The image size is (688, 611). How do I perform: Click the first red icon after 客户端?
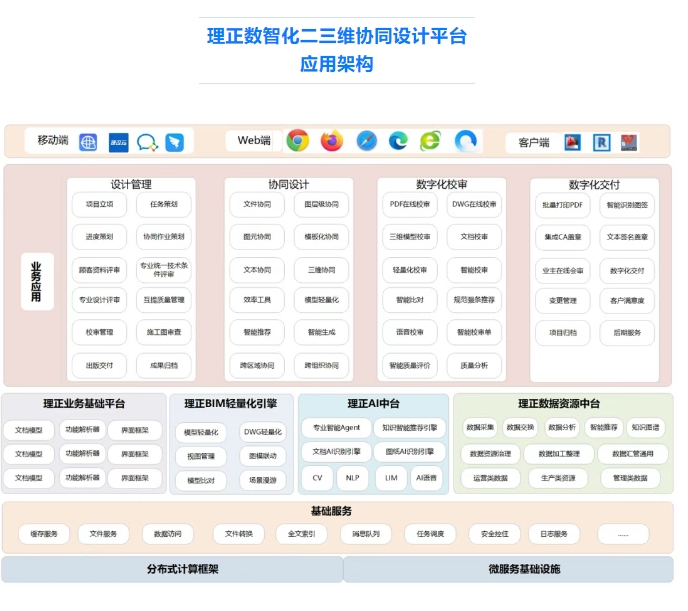click(x=572, y=143)
